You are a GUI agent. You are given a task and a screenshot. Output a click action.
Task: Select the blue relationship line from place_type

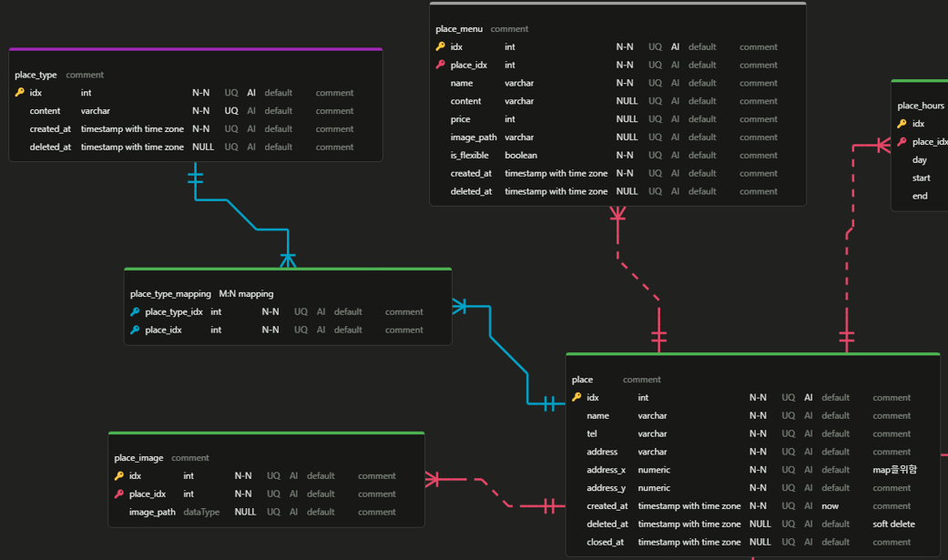[242, 215]
